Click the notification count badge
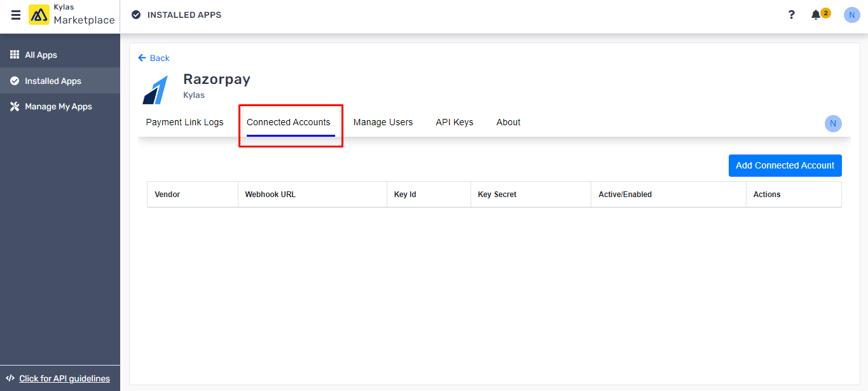 pos(825,13)
